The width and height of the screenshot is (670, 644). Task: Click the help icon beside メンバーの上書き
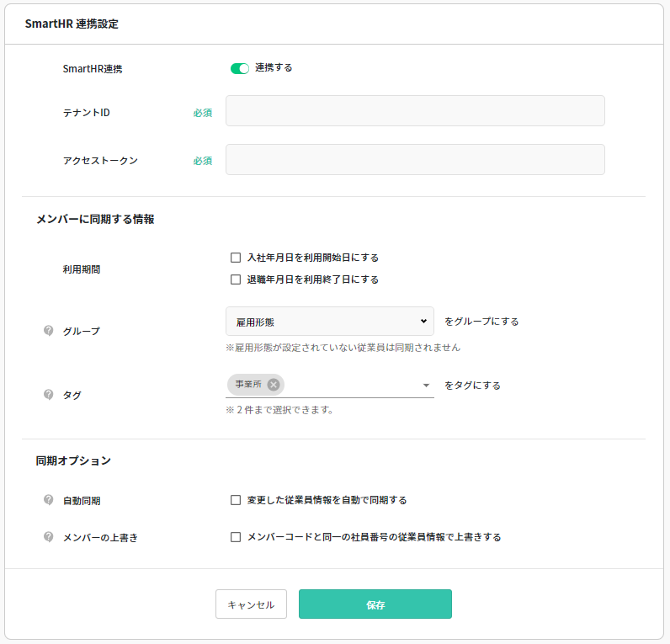tap(49, 536)
